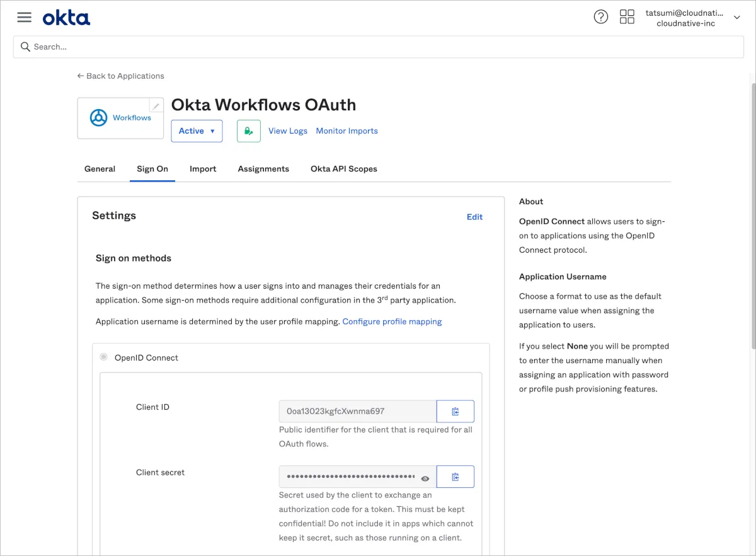Click the green provisioning lock icon button
This screenshot has width=756, height=556.
point(248,131)
